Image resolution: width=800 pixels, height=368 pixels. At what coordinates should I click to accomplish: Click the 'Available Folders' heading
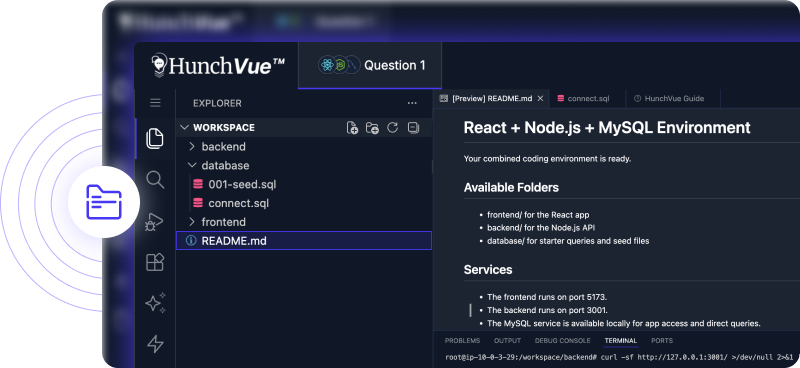pyautogui.click(x=511, y=187)
